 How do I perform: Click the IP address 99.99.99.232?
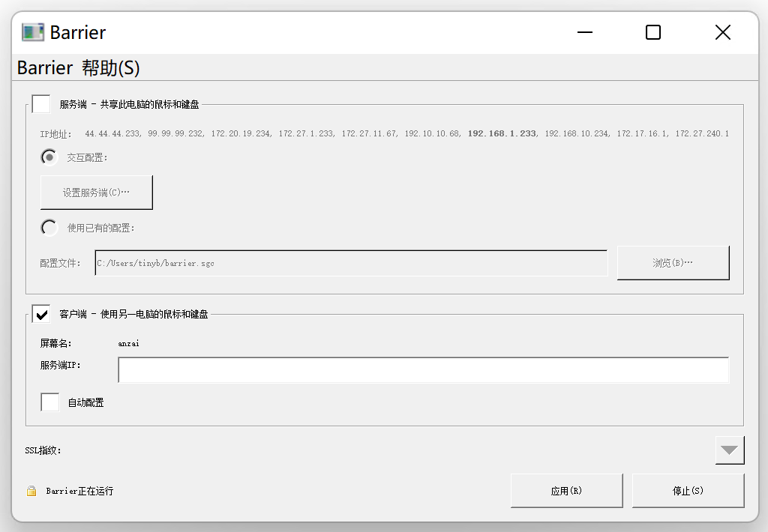[x=175, y=133]
